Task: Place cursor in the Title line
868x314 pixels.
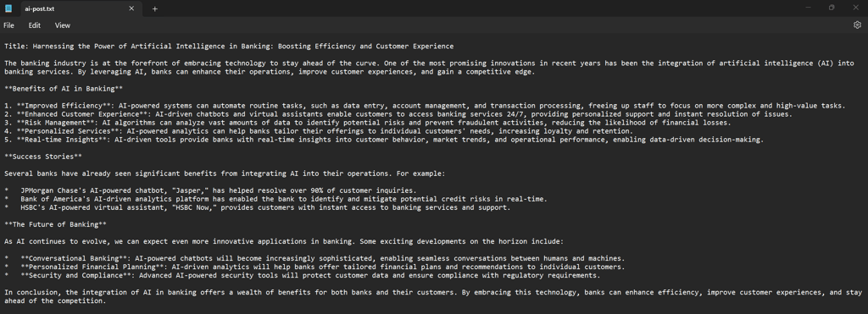Action: [x=229, y=47]
